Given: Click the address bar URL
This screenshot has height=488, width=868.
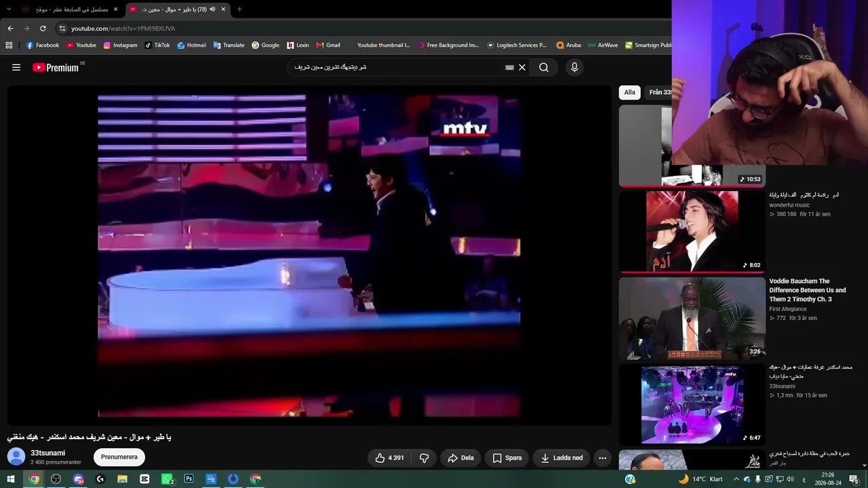Looking at the screenshot, I should point(123,28).
